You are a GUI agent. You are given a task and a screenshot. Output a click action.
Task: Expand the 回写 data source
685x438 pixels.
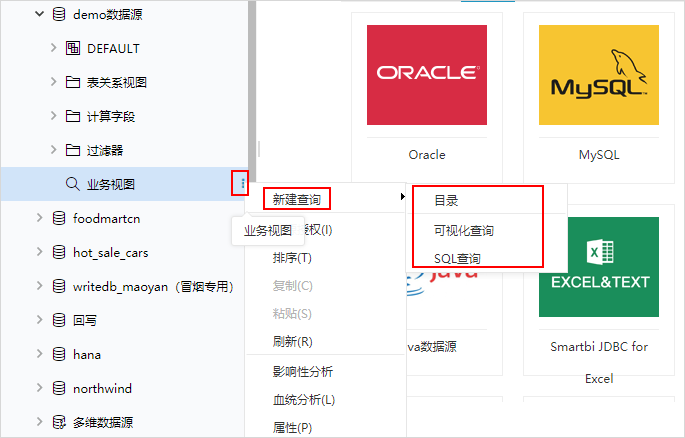click(39, 320)
